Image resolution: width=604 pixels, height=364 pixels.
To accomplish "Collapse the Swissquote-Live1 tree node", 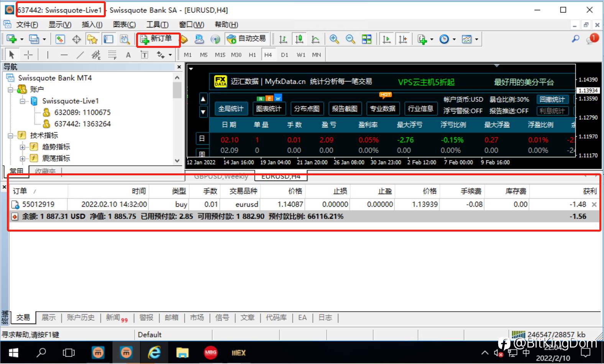I will point(23,101).
